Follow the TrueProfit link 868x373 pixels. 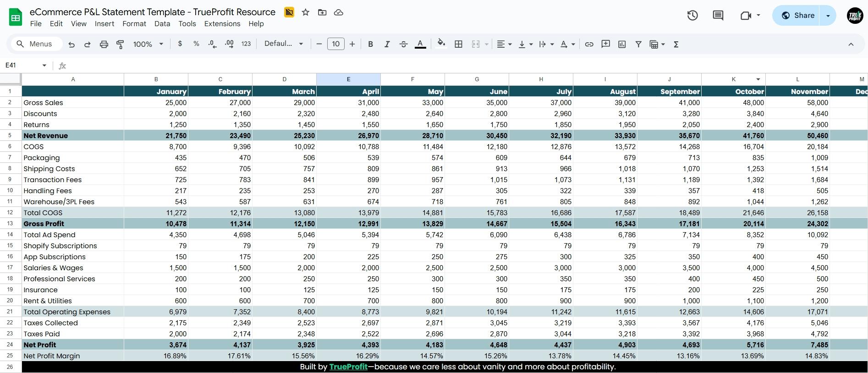(x=348, y=367)
